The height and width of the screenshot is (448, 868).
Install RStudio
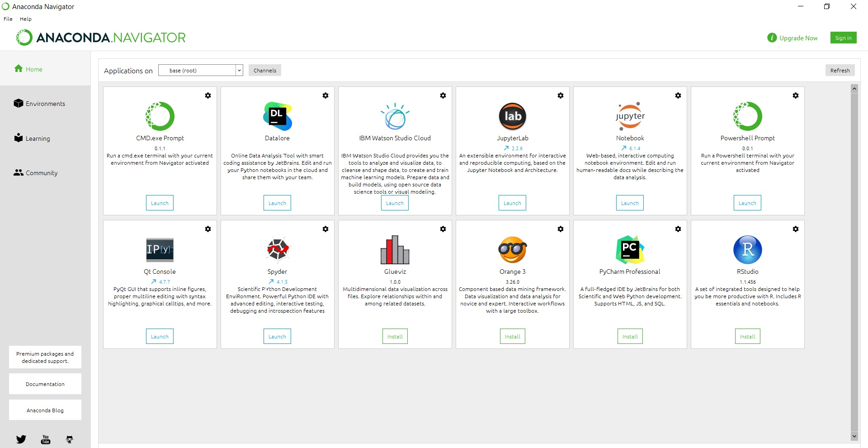tap(748, 336)
